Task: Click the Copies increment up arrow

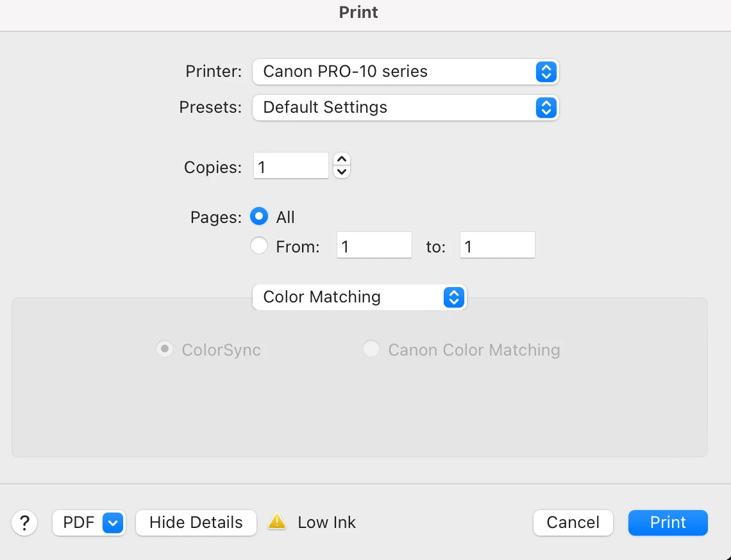Action: pos(342,159)
